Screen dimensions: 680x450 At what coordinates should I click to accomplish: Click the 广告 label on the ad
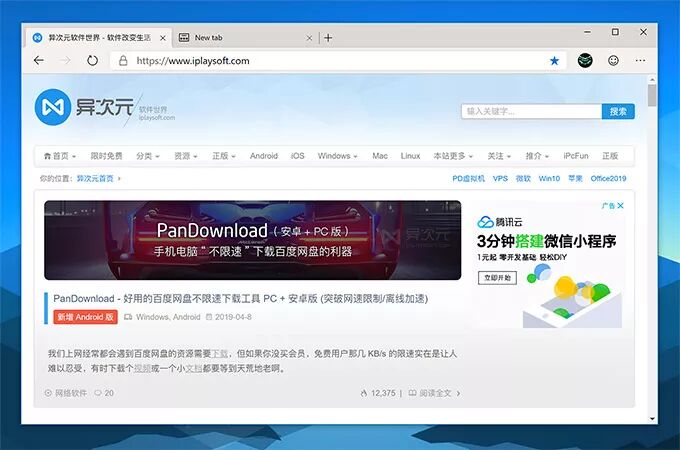click(x=608, y=205)
